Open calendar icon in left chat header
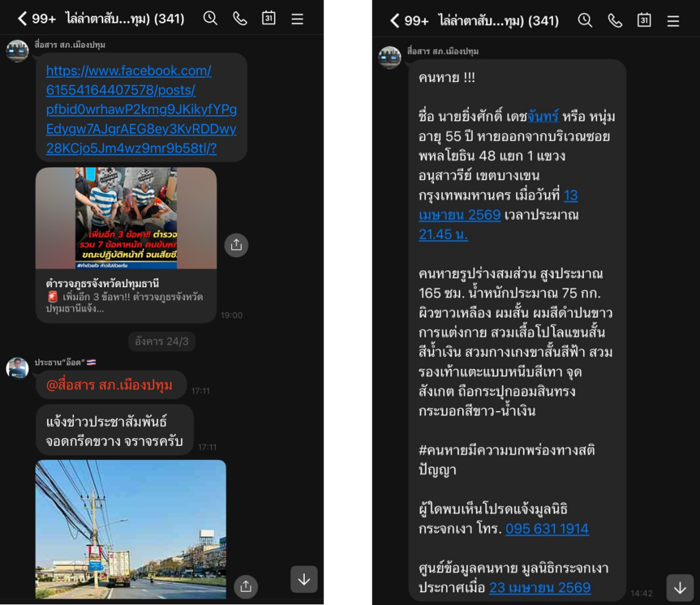700x605 pixels. point(268,18)
